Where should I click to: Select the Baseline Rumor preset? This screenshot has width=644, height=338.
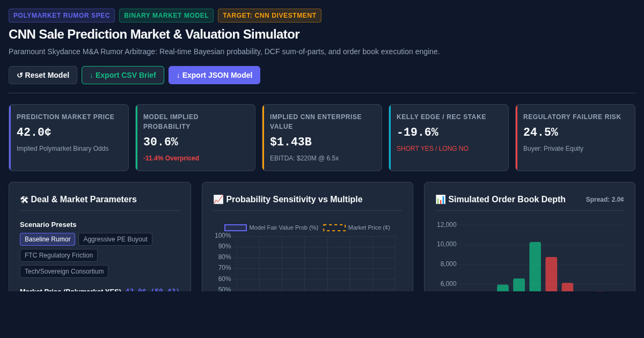[x=47, y=239]
